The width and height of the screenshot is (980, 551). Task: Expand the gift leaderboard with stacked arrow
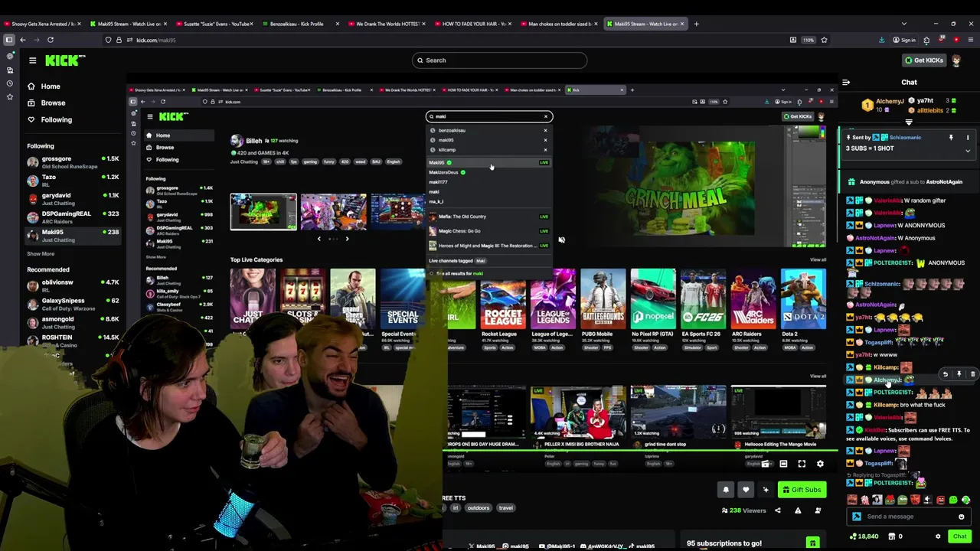point(909,122)
